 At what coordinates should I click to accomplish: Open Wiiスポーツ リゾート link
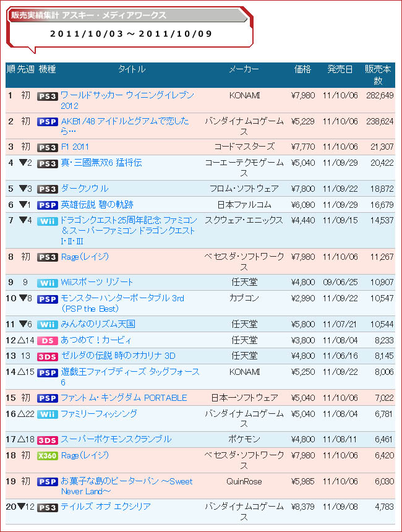click(x=96, y=282)
